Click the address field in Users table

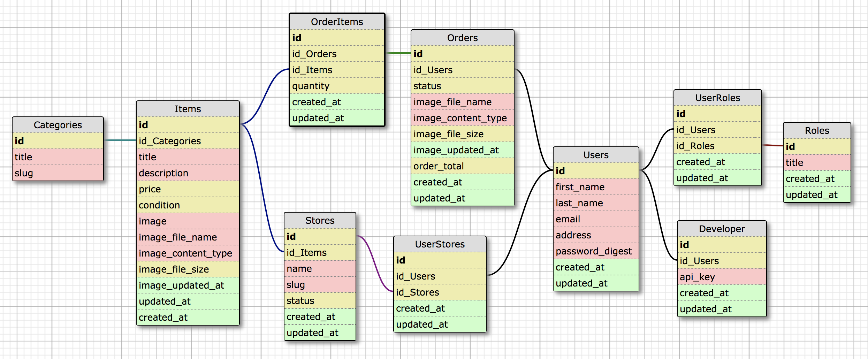pyautogui.click(x=596, y=235)
